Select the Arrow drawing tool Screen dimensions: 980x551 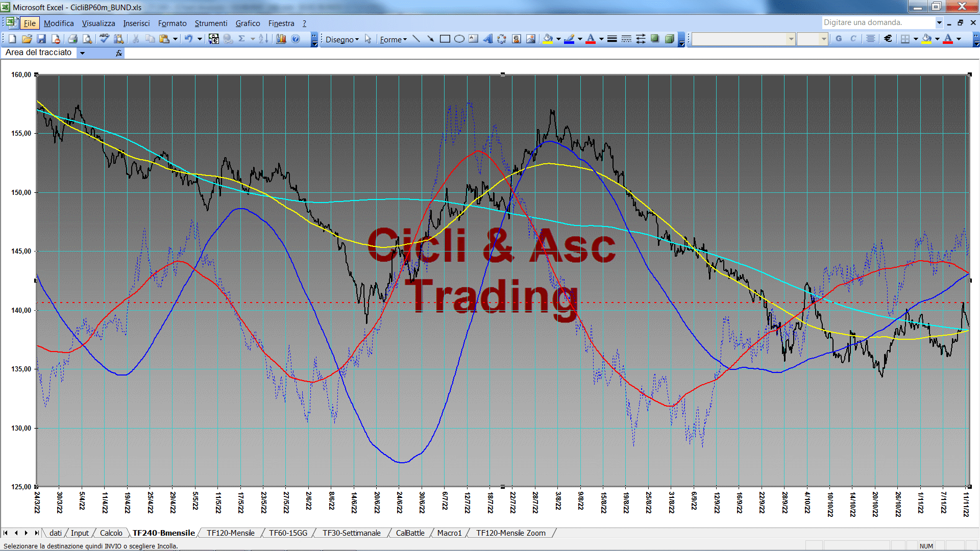(430, 39)
